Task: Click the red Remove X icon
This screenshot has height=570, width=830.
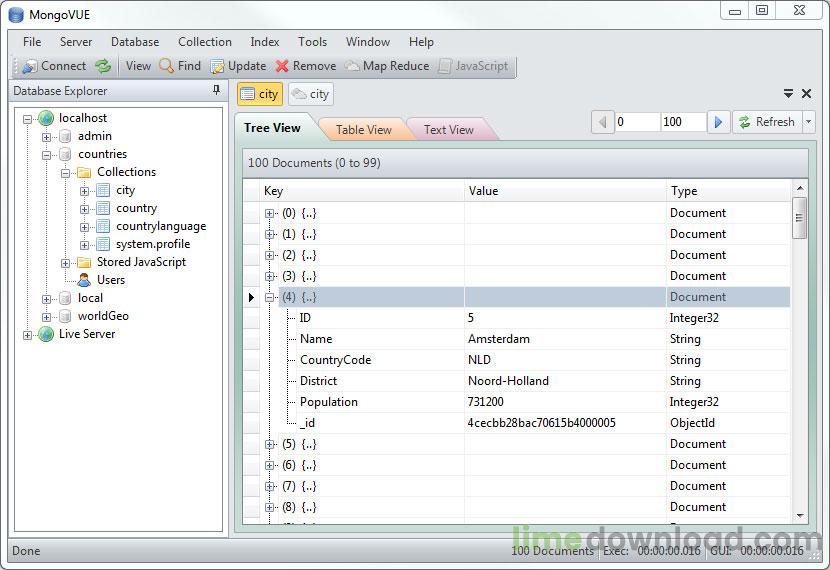Action: 282,66
